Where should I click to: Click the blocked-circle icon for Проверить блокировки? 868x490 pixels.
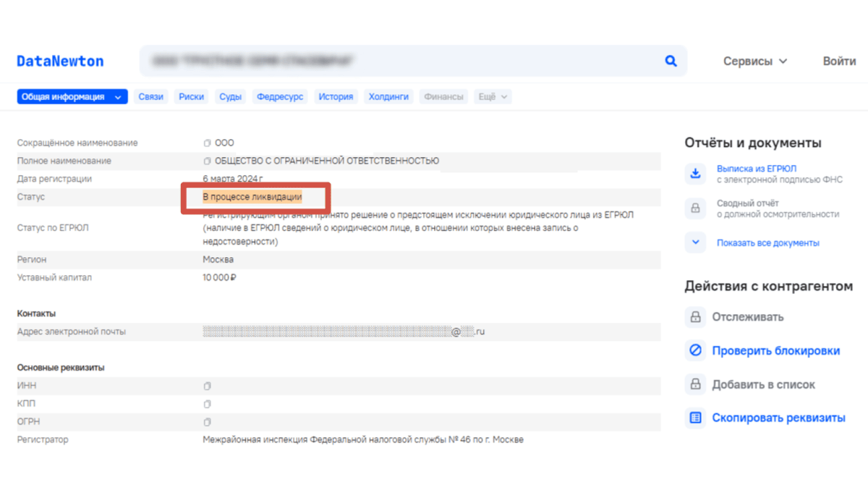(x=695, y=350)
